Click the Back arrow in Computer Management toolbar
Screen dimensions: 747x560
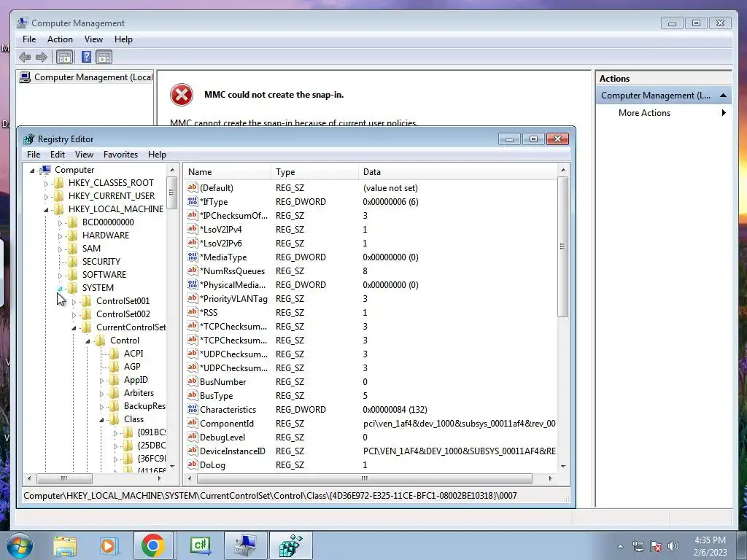click(25, 57)
